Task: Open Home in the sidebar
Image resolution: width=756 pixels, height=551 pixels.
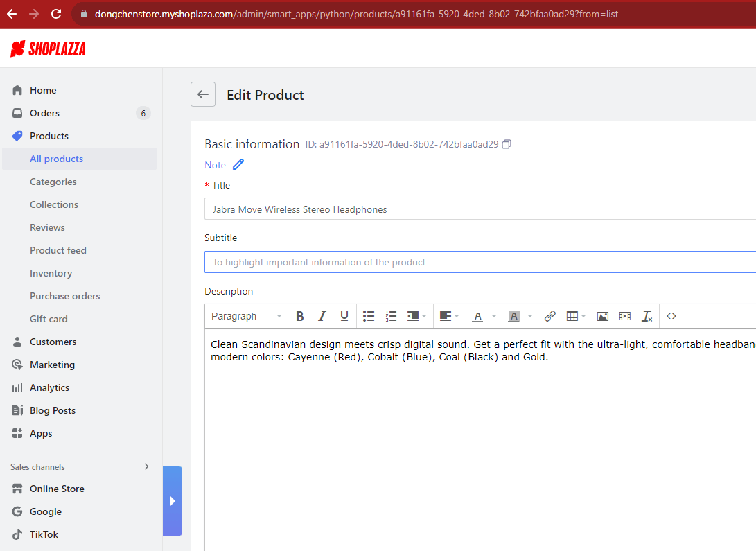Action: tap(43, 90)
